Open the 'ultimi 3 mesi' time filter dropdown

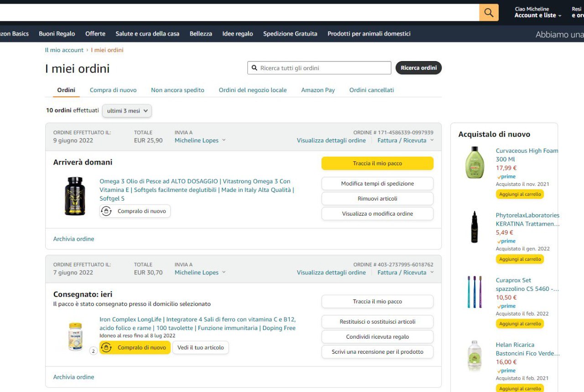tap(127, 111)
